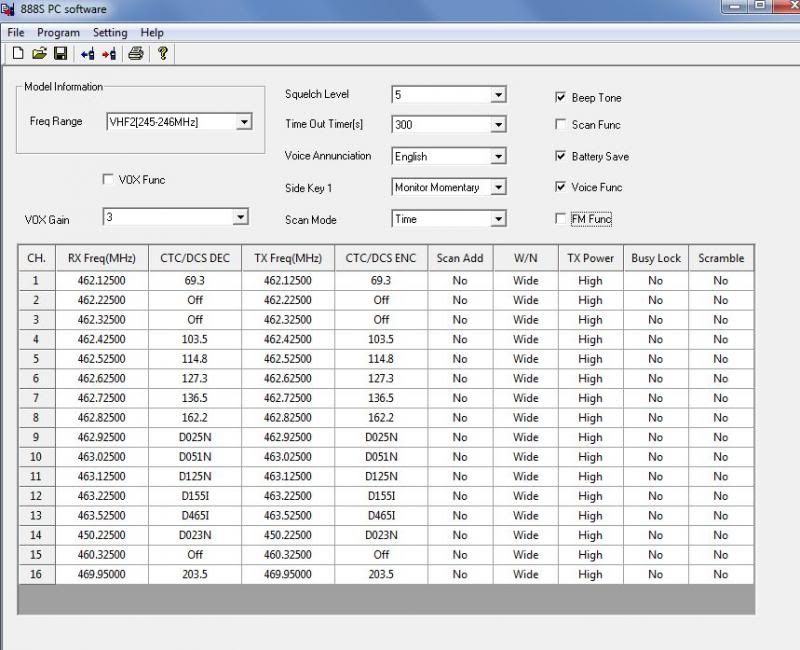Write to radio using red arrow icon

[x=109, y=53]
